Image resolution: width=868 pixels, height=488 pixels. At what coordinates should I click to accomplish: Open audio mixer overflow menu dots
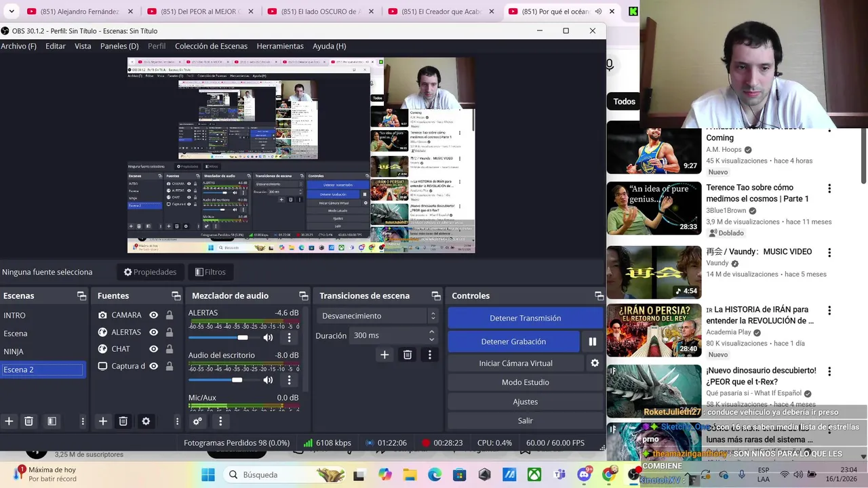220,421
